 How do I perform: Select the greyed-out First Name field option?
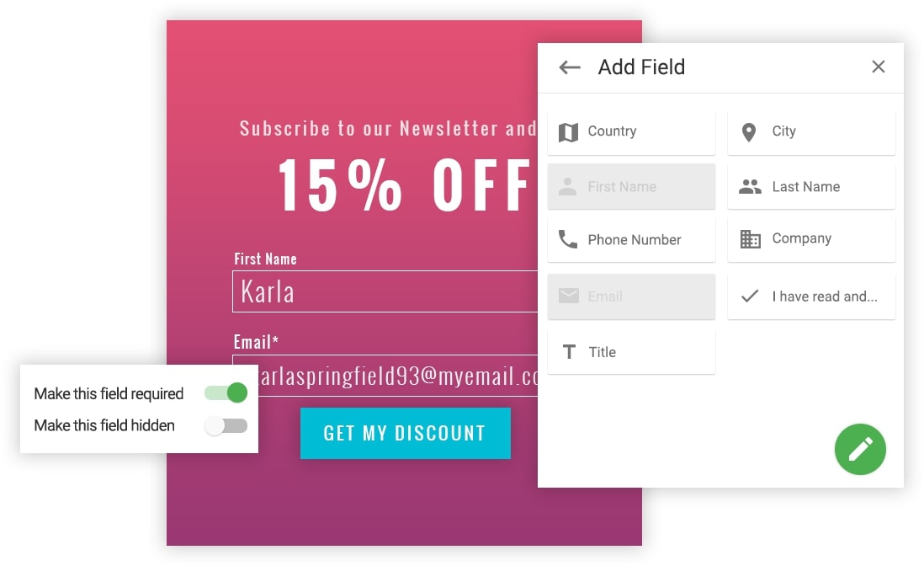pyautogui.click(x=631, y=187)
